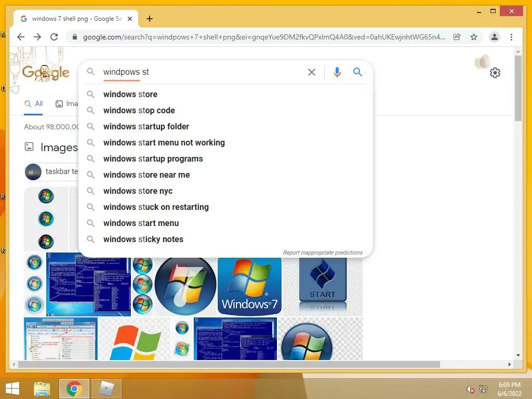Select windows startup programs suggestion
532x399 pixels.
[x=225, y=159]
